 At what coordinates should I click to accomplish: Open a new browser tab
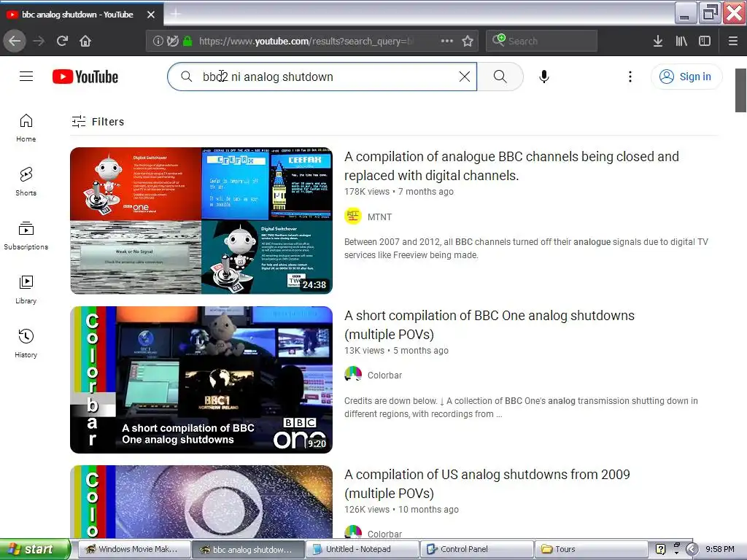(x=175, y=14)
